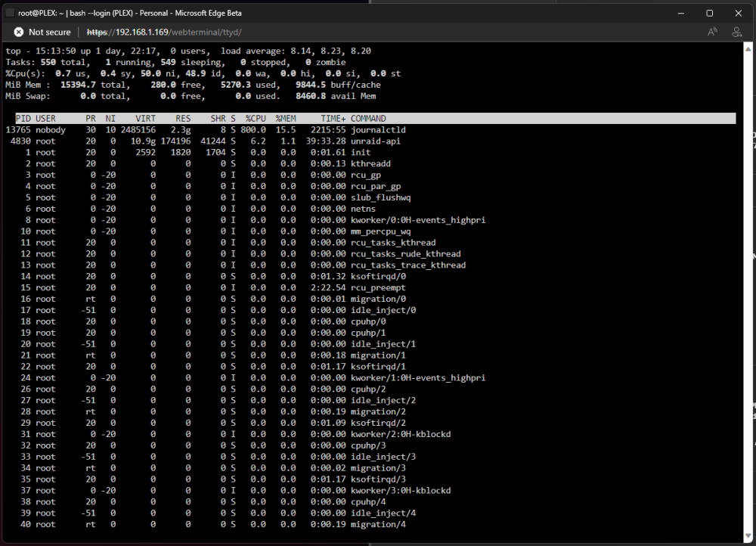This screenshot has height=546, width=756.
Task: Click the kthreadd process name
Action: click(370, 163)
